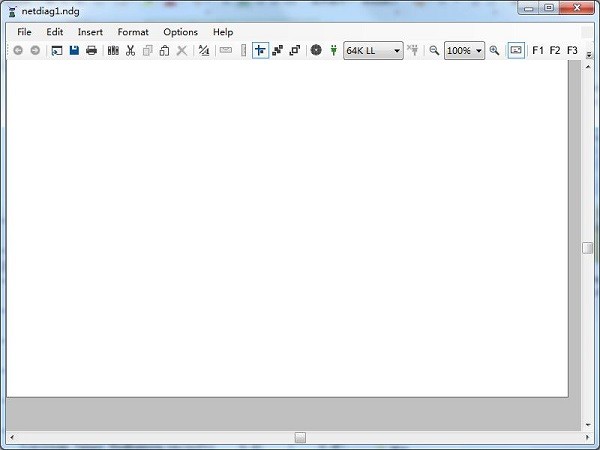Click the copy icon in the toolbar
600x450 pixels.
[148, 50]
